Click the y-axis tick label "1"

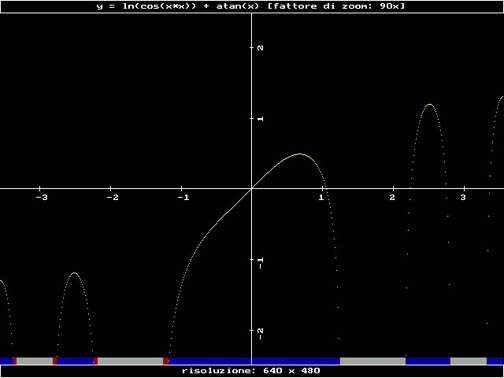(x=261, y=119)
